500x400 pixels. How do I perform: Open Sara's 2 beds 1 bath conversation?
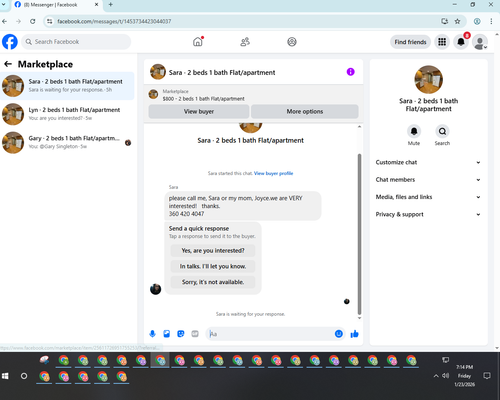point(67,86)
